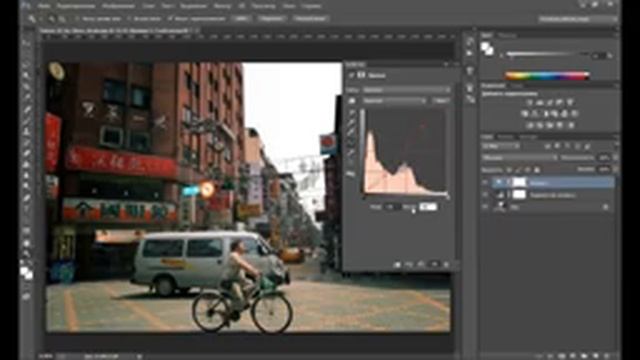Toggle the resize windows to fit checkbox
Image resolution: width=640 pixels, height=360 pixels.
(77, 19)
